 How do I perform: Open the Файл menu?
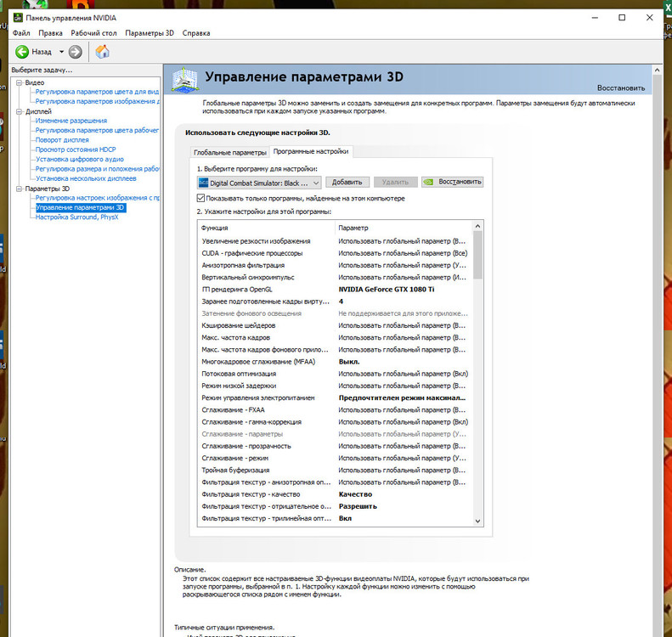click(x=21, y=33)
